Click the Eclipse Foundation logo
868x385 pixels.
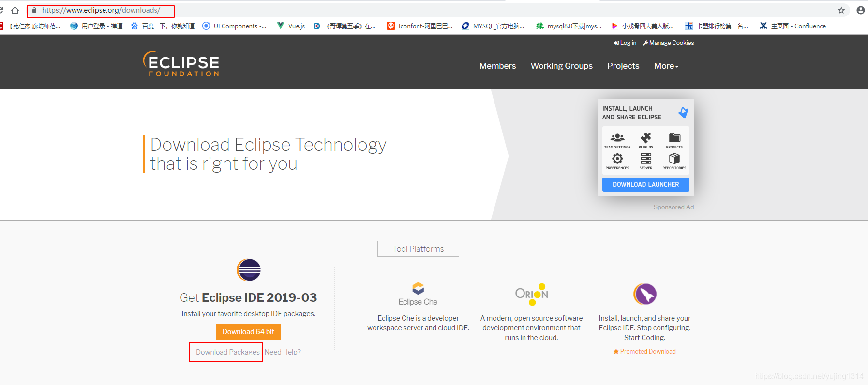[x=181, y=64]
